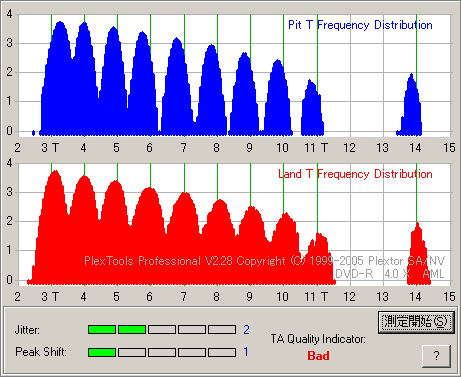Click the blue 11T peak in Pit chart
461x377 pixels.
(312, 108)
